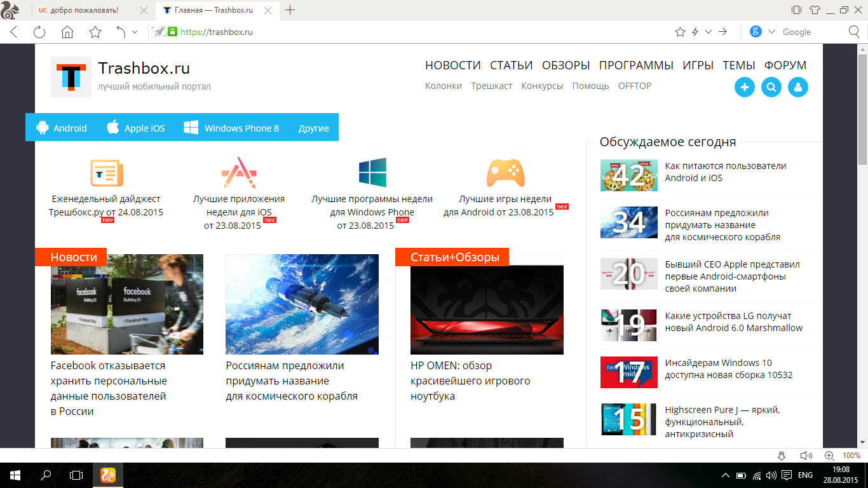This screenshot has height=488, width=868.
Task: Select the Windows Phone 8 platform link
Action: pos(232,128)
